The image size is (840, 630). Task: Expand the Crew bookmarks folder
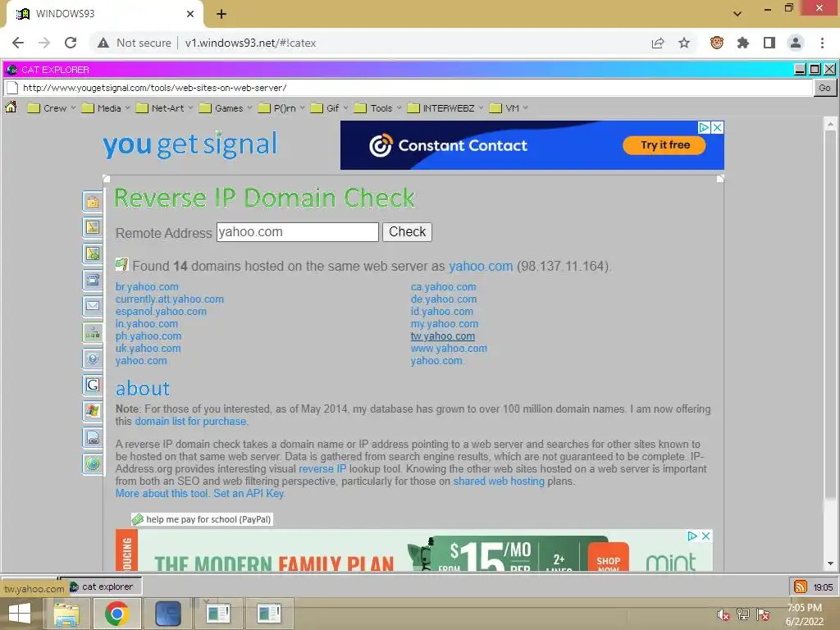[x=52, y=108]
